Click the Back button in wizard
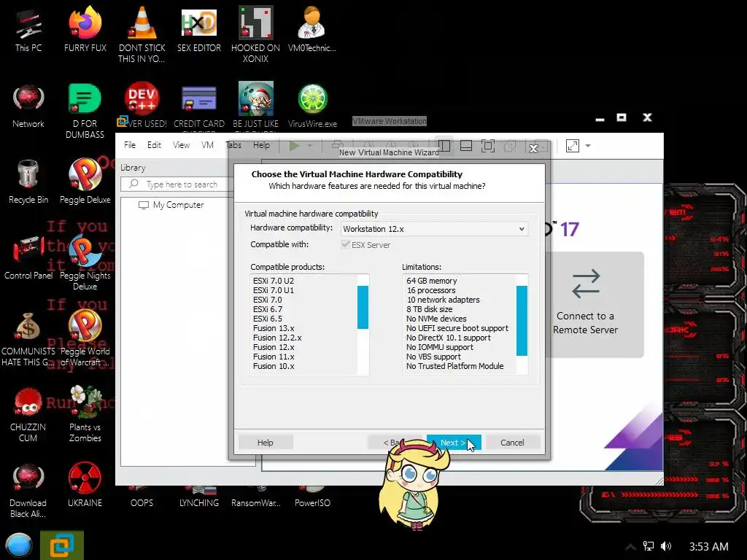This screenshot has width=747, height=560. tap(395, 443)
